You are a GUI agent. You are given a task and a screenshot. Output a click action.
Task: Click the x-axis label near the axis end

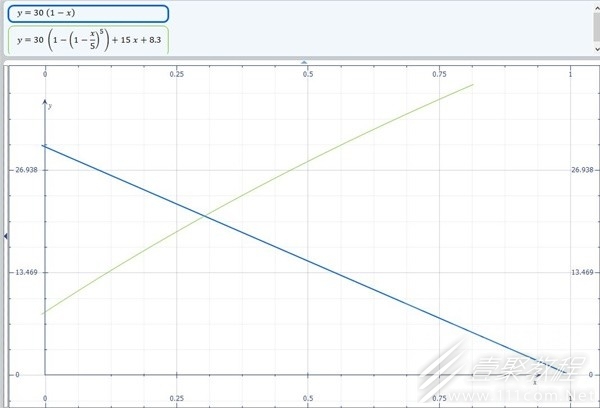pos(534,382)
